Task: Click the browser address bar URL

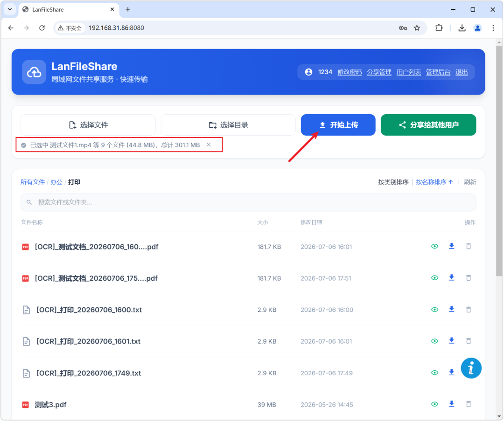Action: (x=116, y=28)
